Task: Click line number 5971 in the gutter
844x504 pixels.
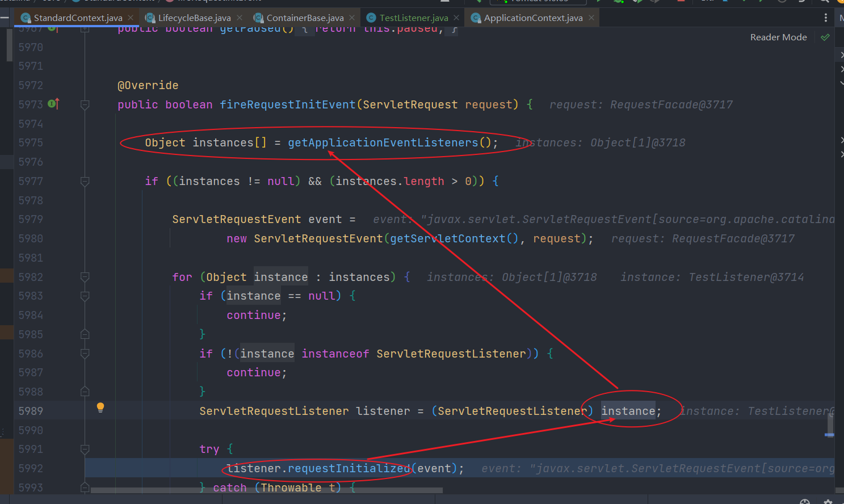Action: point(31,66)
